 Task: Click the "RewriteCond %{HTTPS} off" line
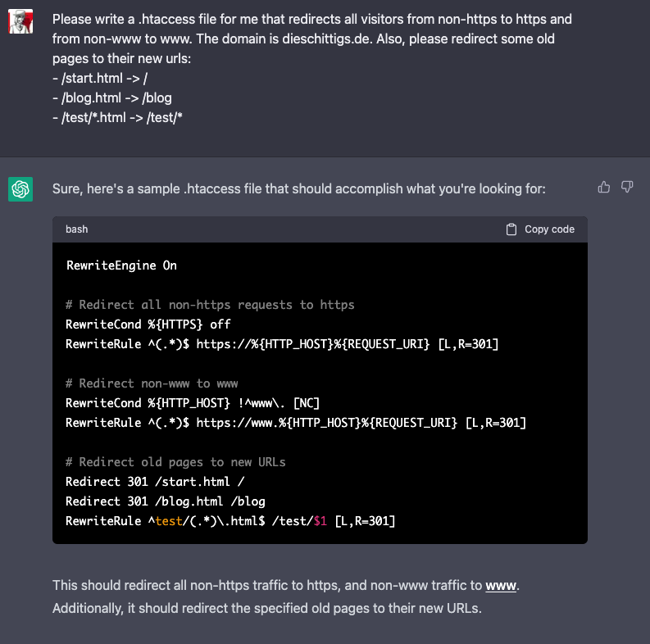tap(148, 324)
